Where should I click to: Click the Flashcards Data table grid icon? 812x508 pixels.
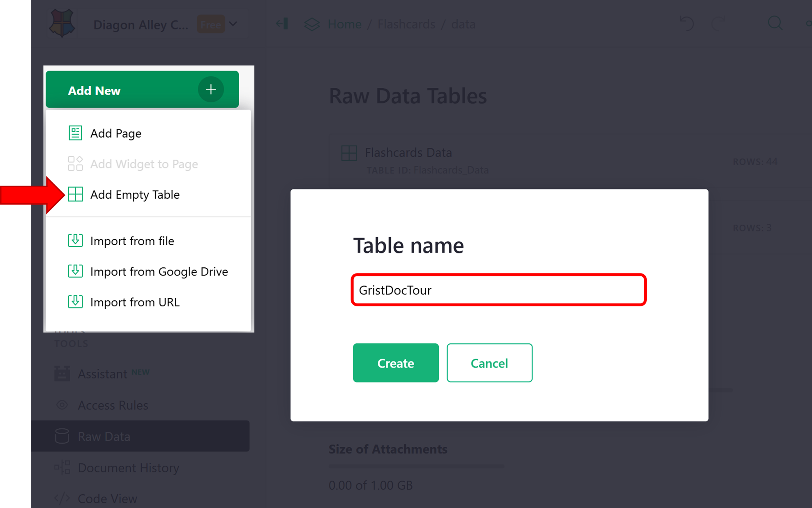pyautogui.click(x=348, y=153)
